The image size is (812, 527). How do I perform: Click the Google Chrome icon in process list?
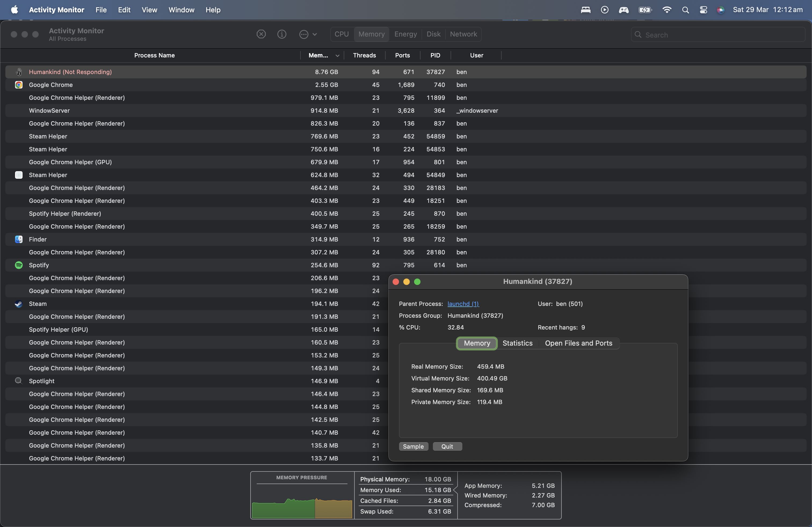click(19, 85)
